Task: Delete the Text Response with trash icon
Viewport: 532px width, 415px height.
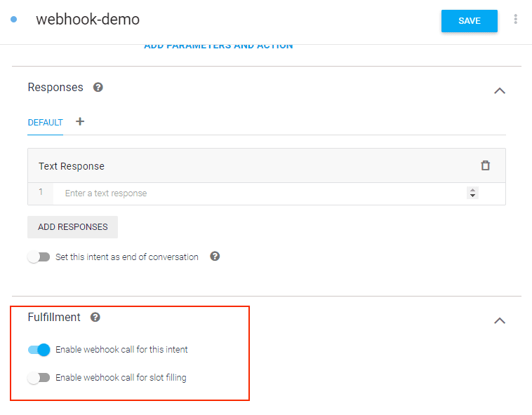Action: (x=486, y=165)
